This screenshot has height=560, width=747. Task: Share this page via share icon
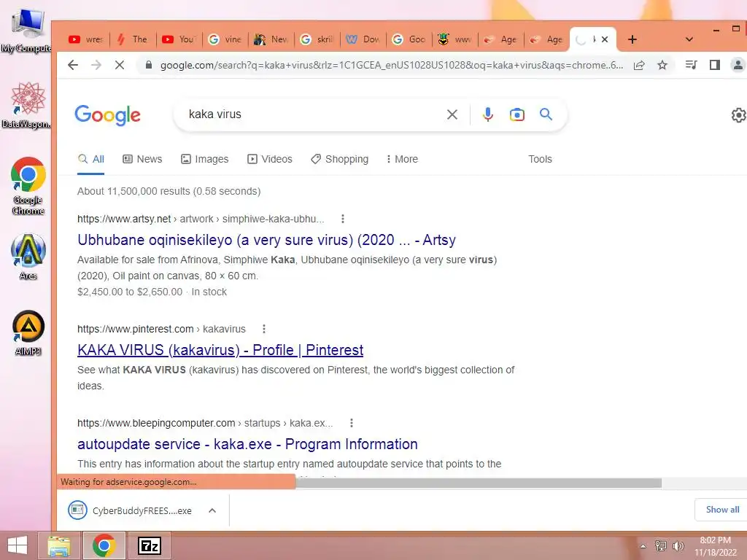[x=639, y=65]
